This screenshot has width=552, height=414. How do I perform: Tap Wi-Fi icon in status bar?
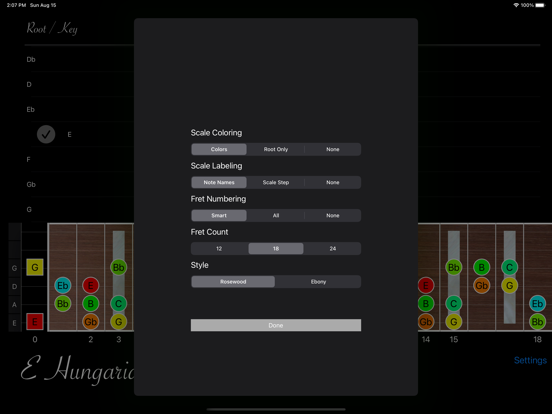click(x=516, y=5)
